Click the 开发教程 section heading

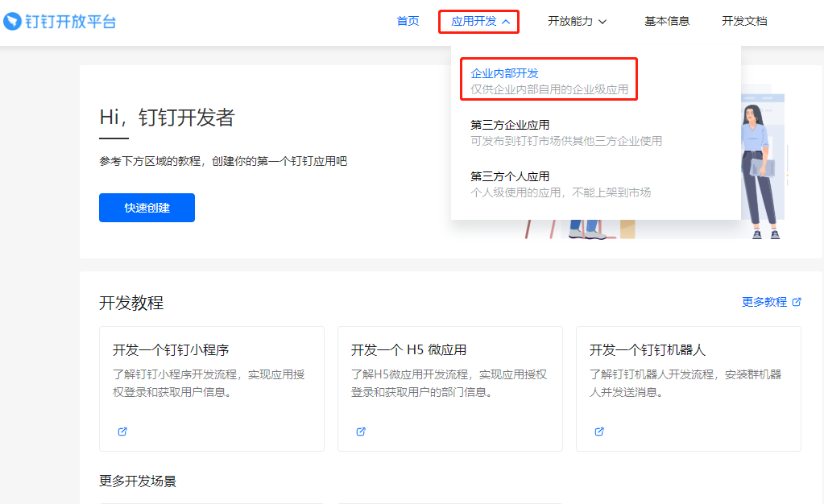coord(131,303)
